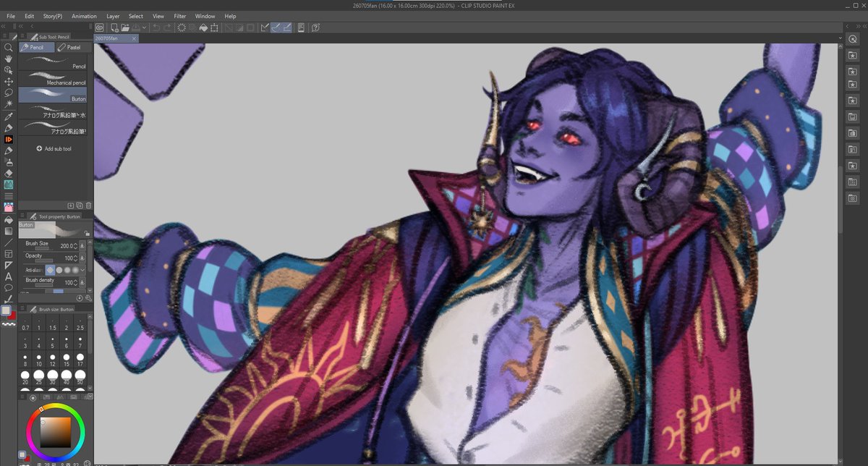Expand the Anti-aliasing options chevron

(82, 270)
